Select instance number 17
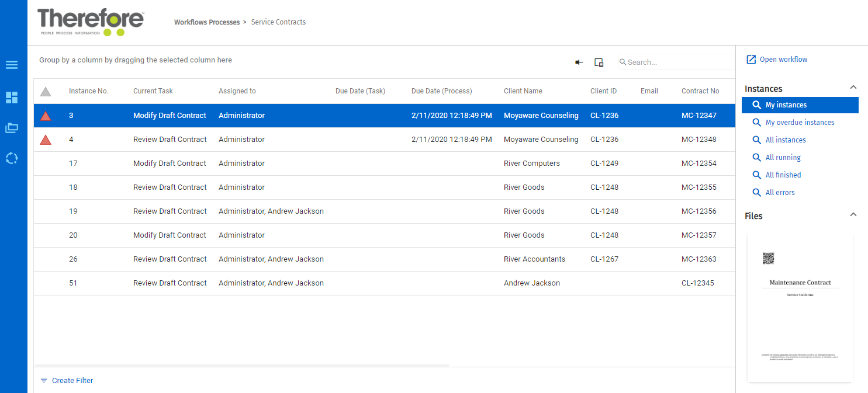This screenshot has width=868, height=393. (73, 164)
